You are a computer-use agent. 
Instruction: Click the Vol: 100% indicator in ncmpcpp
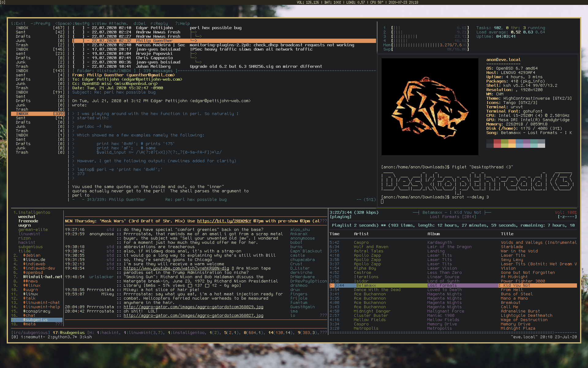click(566, 212)
